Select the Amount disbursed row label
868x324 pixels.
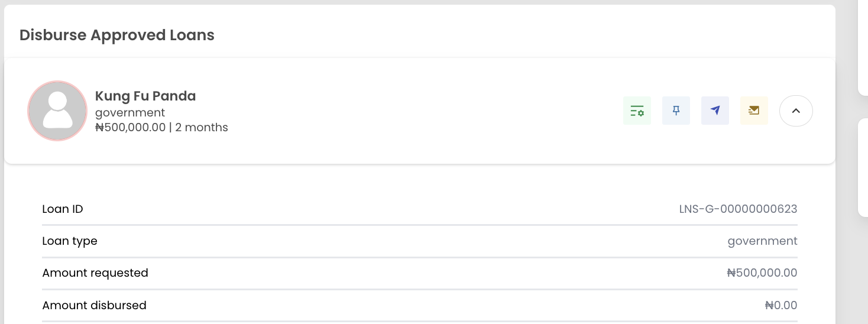(94, 305)
